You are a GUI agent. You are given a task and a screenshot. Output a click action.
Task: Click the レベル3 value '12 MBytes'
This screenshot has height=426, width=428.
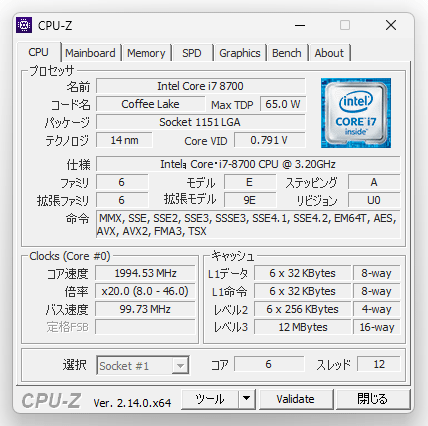[303, 327]
